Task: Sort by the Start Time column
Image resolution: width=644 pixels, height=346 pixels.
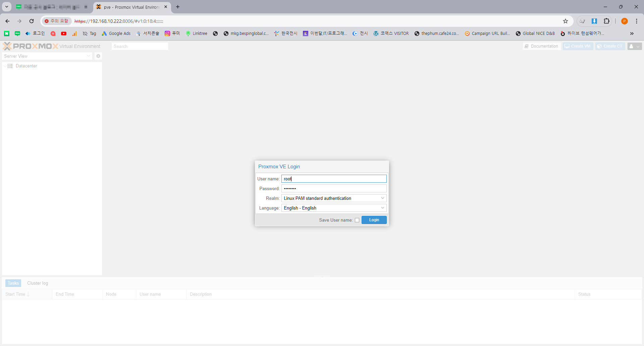Action: pos(27,294)
